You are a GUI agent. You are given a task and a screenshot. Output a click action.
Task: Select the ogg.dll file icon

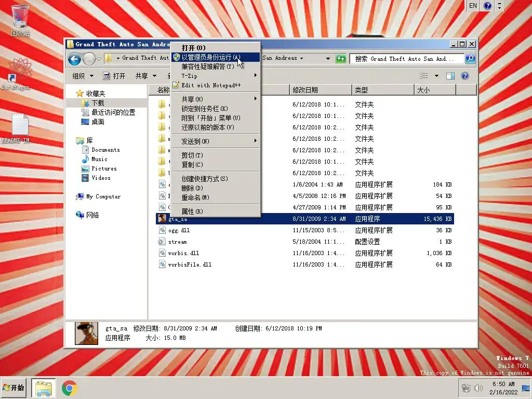163,230
